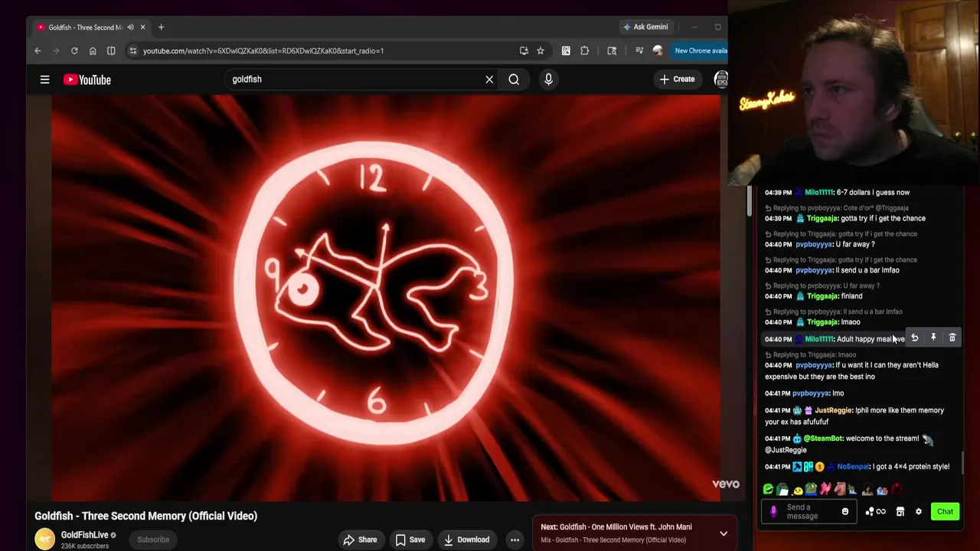Viewport: 980px width, 551px height.
Task: Go back in browser history
Action: pos(38,51)
